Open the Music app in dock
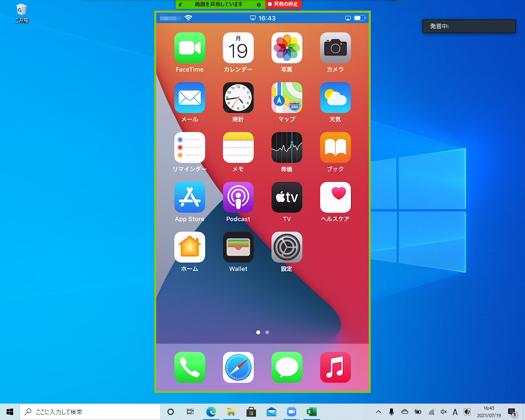The height and width of the screenshot is (420, 525). coord(336,367)
